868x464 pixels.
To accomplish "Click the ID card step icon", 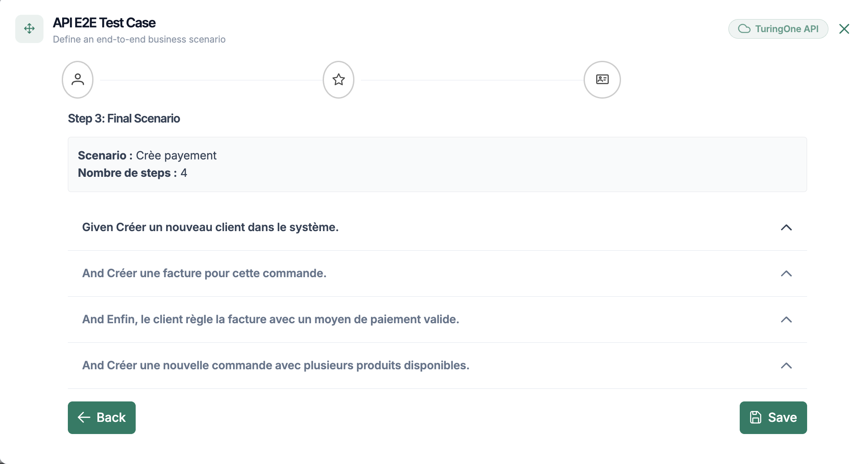I will (602, 80).
